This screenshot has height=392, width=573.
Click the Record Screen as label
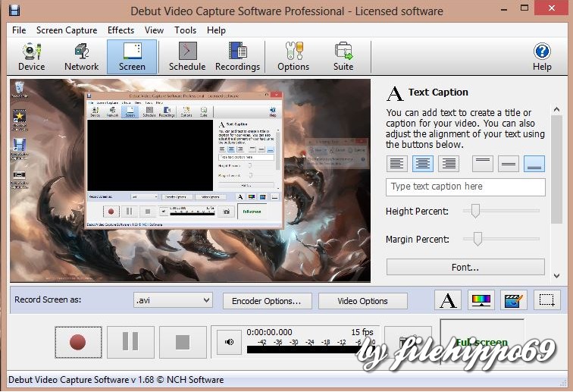48,299
